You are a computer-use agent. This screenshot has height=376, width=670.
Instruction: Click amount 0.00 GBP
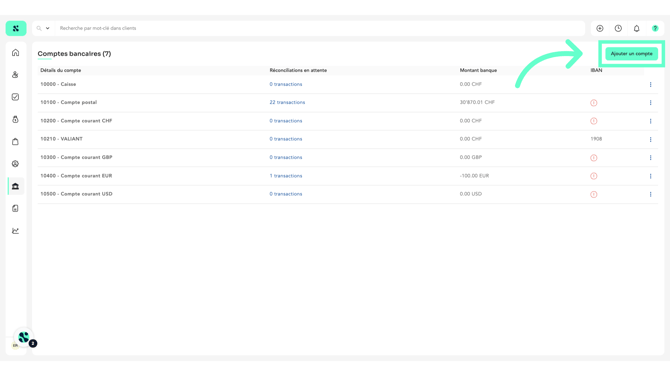(471, 157)
